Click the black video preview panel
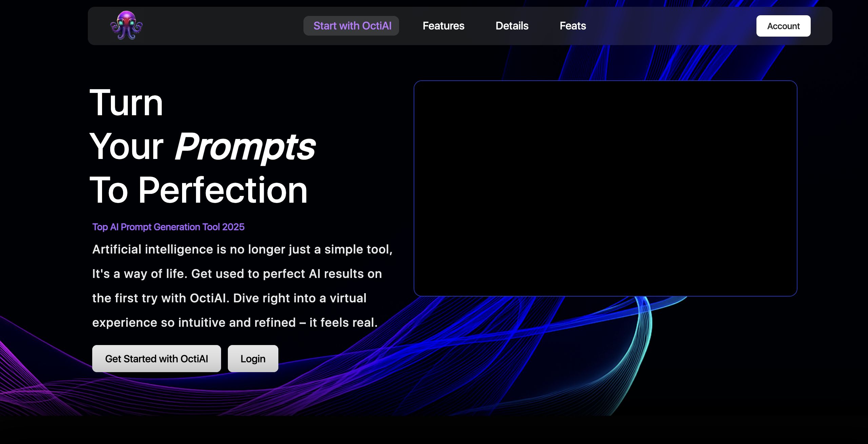The width and height of the screenshot is (868, 444). click(605, 188)
